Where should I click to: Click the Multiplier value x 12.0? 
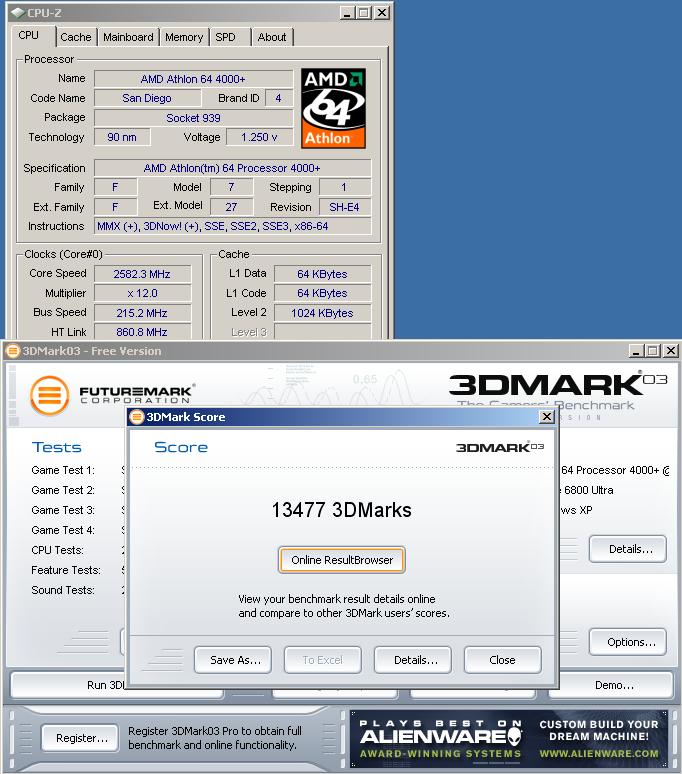[142, 293]
